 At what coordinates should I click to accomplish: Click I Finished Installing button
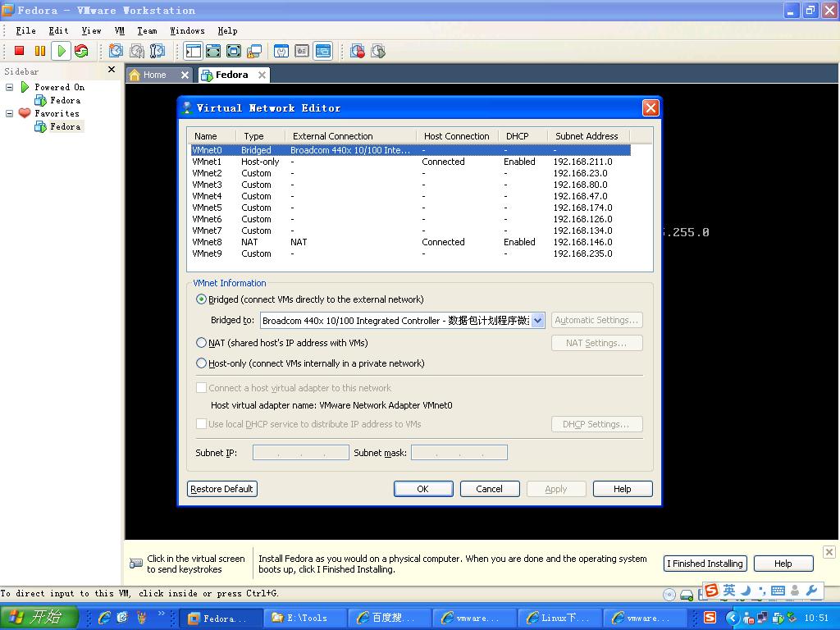705,564
